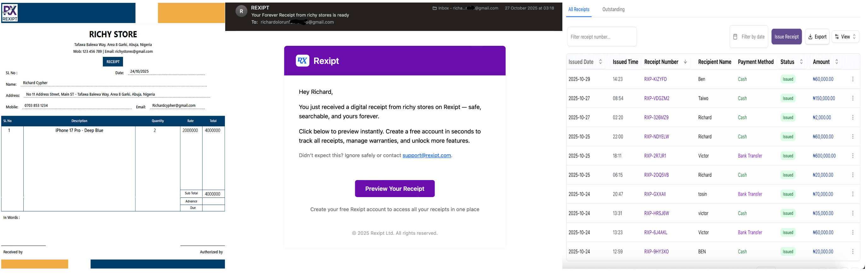Click Bank Transfer in tosin row

[750, 194]
